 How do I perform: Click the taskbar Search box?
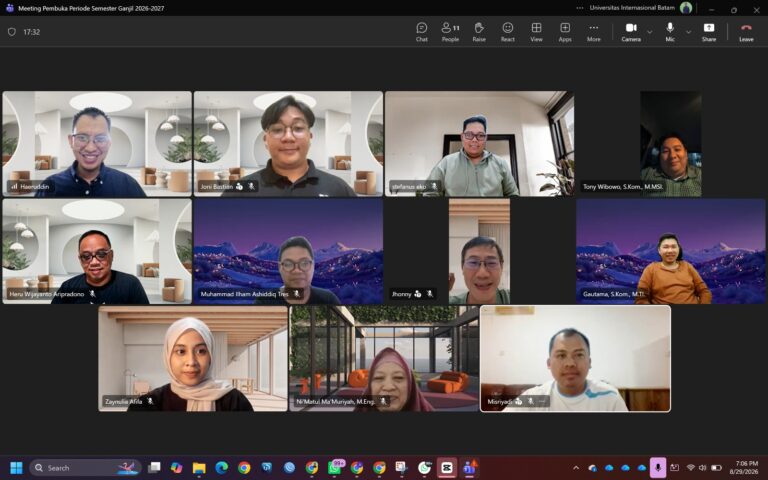pyautogui.click(x=86, y=468)
